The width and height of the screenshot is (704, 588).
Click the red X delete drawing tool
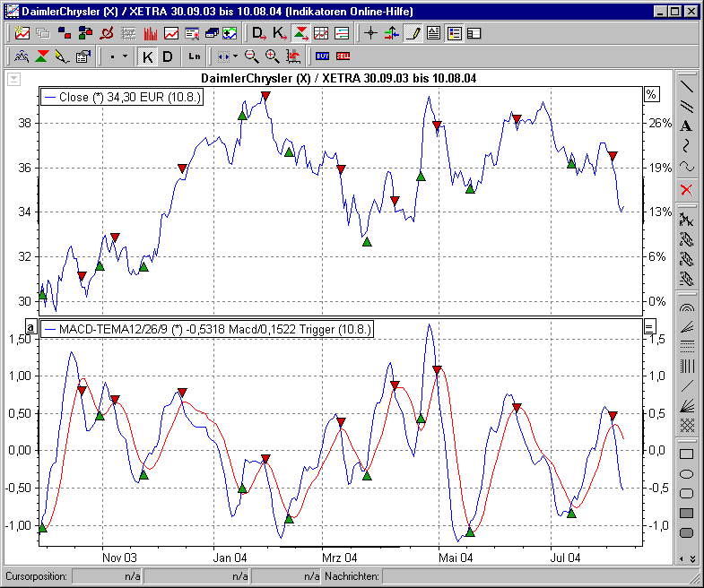[687, 189]
